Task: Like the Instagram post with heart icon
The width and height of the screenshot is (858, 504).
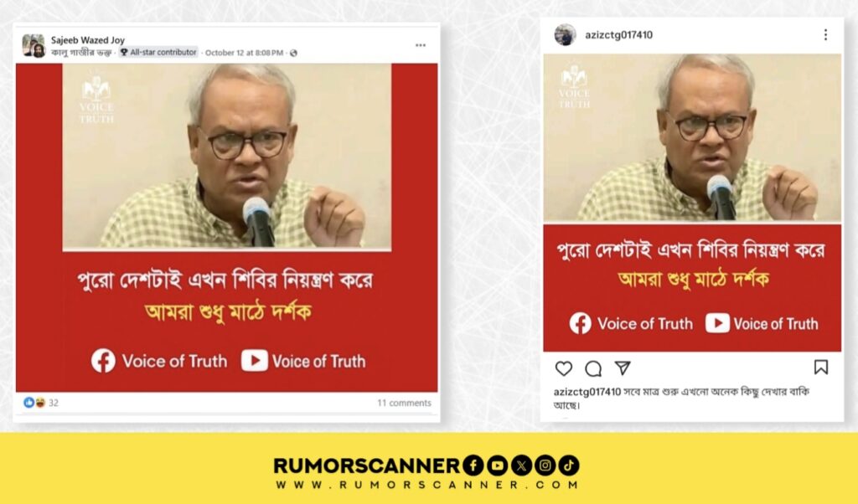Action: (564, 368)
